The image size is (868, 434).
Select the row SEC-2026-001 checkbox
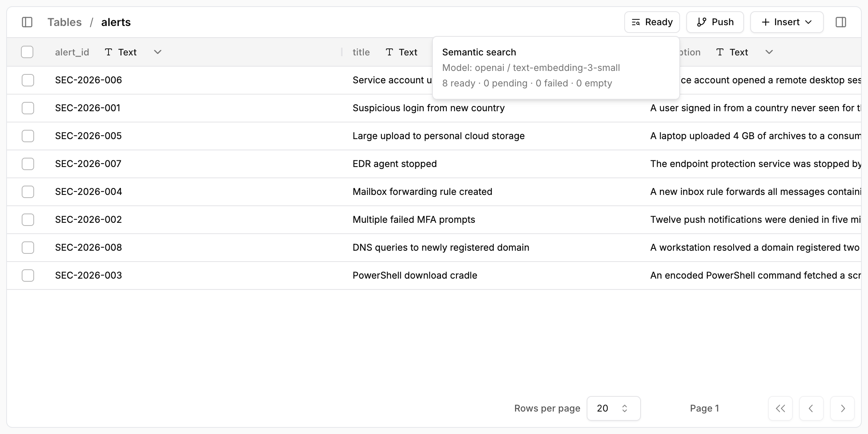(28, 108)
